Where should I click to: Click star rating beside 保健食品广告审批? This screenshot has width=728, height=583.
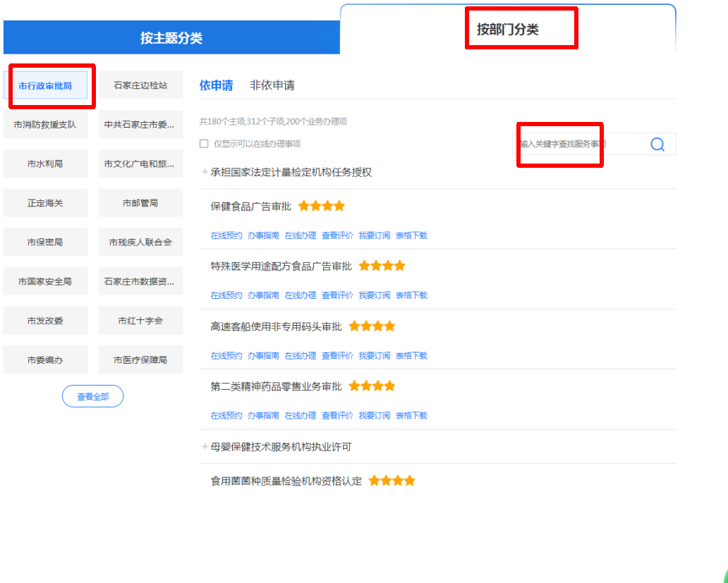(x=322, y=207)
